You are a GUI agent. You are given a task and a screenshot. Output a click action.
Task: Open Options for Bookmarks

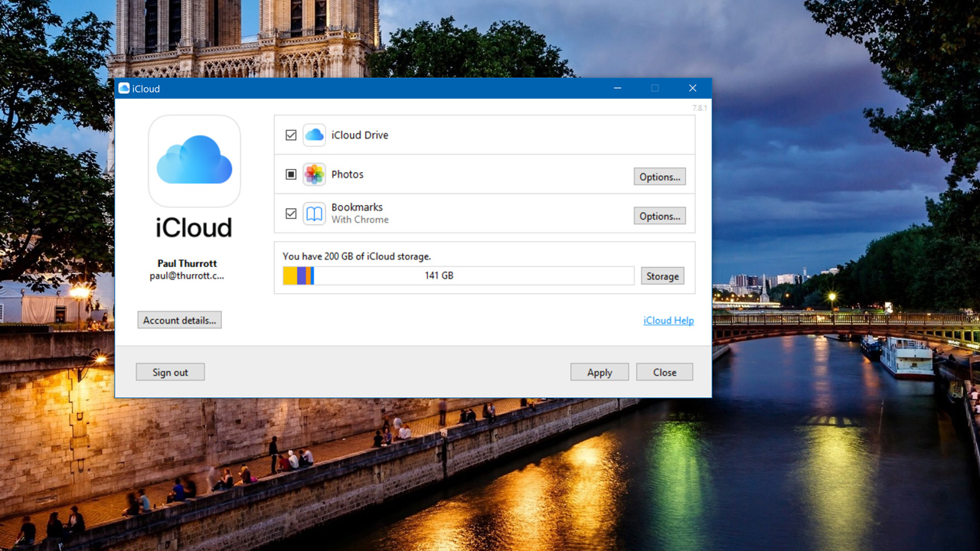point(659,217)
